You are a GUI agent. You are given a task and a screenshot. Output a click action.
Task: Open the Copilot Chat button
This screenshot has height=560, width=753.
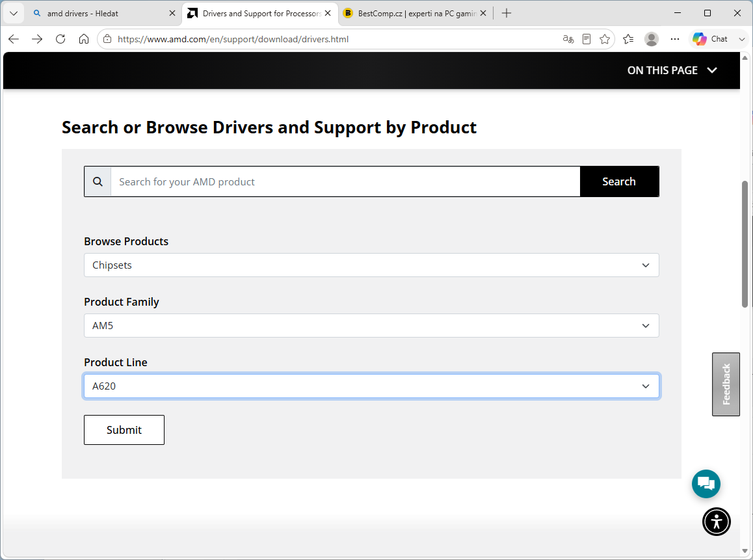[710, 39]
